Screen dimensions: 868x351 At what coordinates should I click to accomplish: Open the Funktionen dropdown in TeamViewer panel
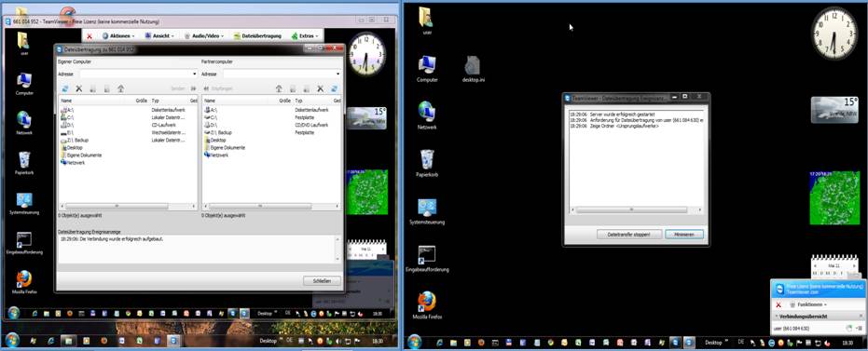coord(807,304)
